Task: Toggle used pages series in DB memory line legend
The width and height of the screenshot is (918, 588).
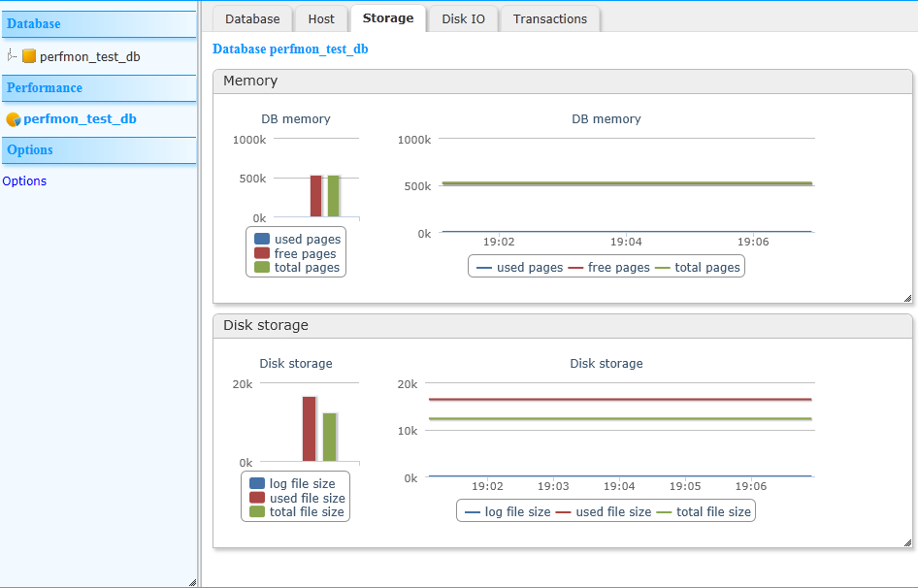Action: [520, 268]
